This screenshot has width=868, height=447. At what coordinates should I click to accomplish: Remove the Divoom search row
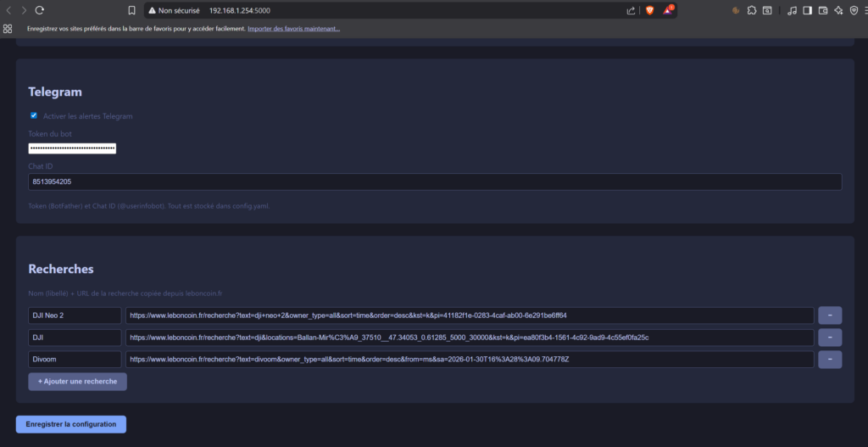tap(829, 360)
